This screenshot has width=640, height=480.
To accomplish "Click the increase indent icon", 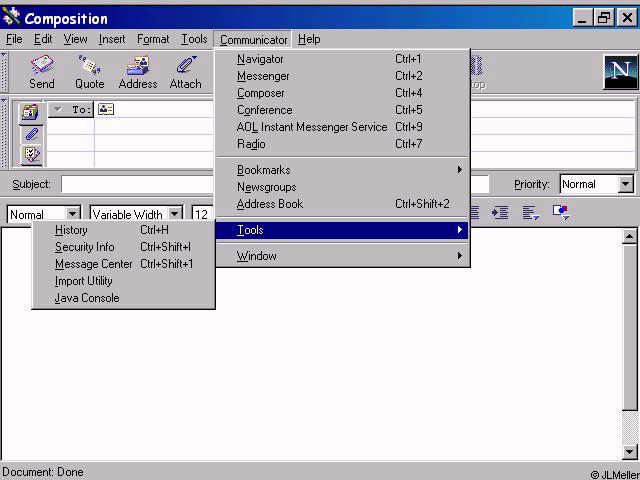I will [x=500, y=212].
